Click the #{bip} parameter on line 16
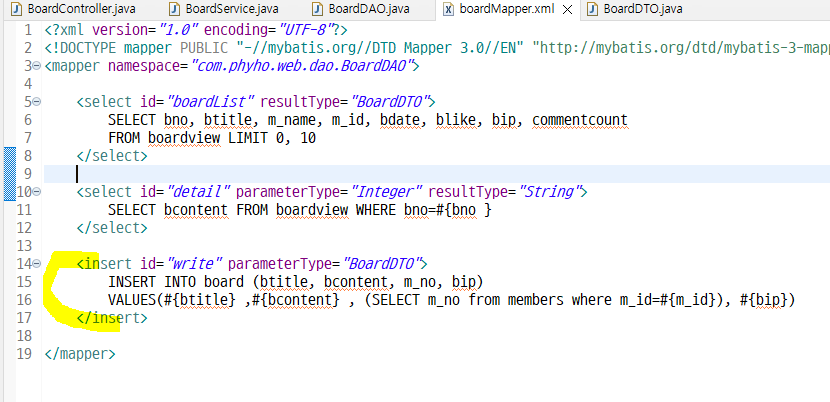Image resolution: width=830 pixels, height=402 pixels. [764, 299]
